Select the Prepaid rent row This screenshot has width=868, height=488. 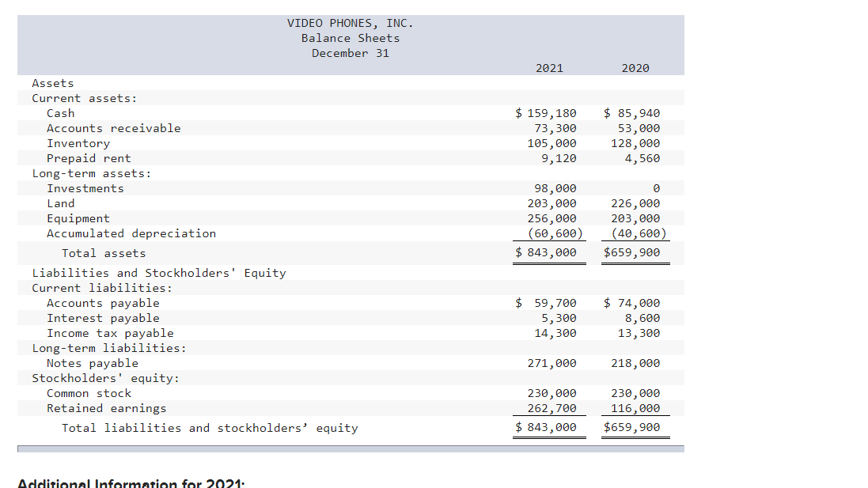tap(87, 157)
